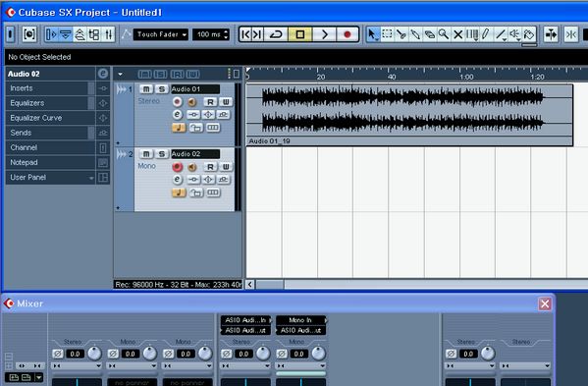Image resolution: width=588 pixels, height=386 pixels.
Task: Select the Time Warp tool
Action: point(472,34)
